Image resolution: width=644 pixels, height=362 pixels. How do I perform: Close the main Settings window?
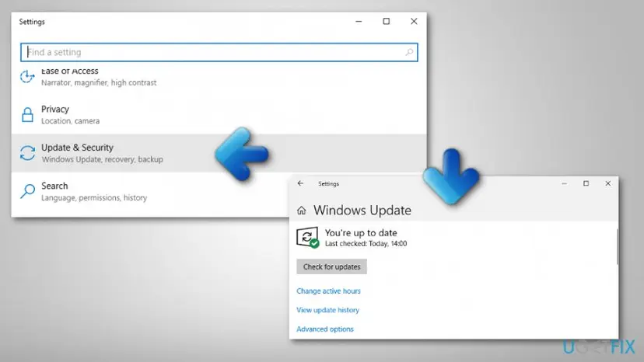(414, 21)
